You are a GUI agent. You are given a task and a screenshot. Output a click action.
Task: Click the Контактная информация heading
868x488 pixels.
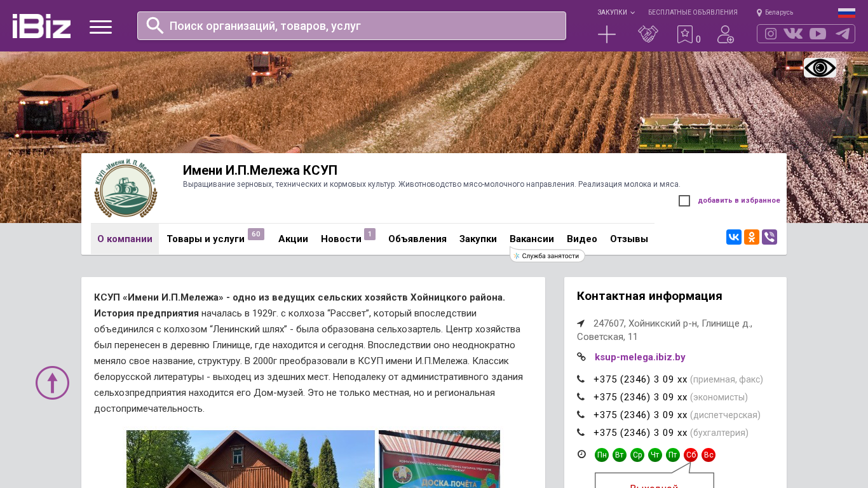pos(649,296)
